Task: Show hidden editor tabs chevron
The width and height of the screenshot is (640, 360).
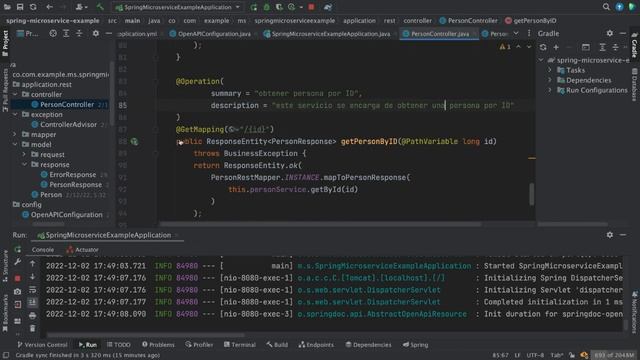Action: [516, 33]
